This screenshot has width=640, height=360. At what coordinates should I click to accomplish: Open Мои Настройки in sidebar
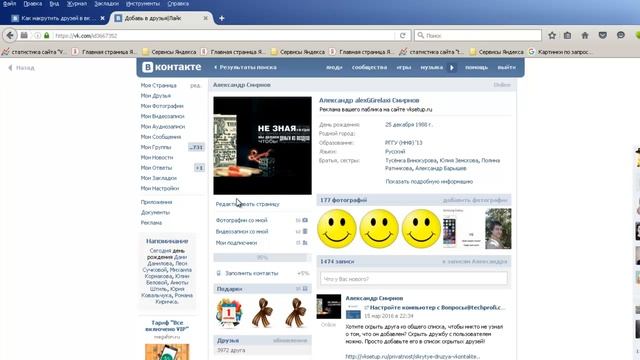click(x=160, y=188)
